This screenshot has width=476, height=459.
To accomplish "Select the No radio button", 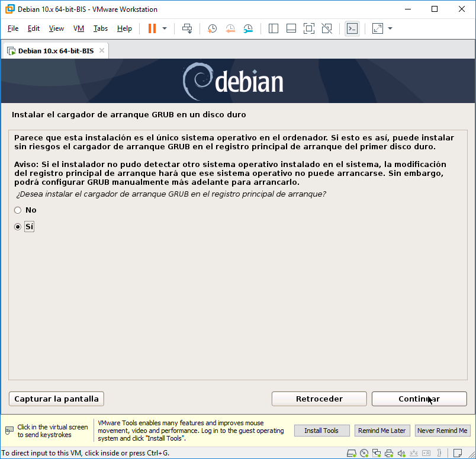I will coord(18,210).
